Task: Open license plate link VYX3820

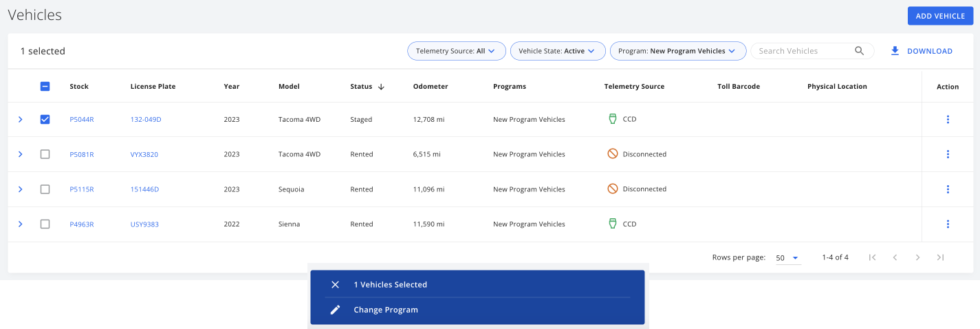Action: tap(144, 155)
